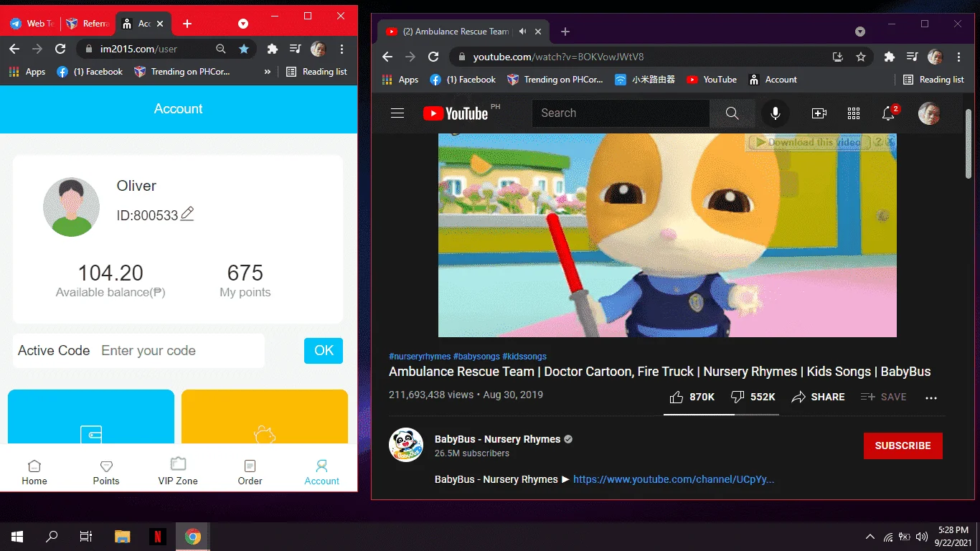Expand hidden bookmarks chevron in im2015 window
Image resolution: width=980 pixels, height=551 pixels.
click(268, 72)
